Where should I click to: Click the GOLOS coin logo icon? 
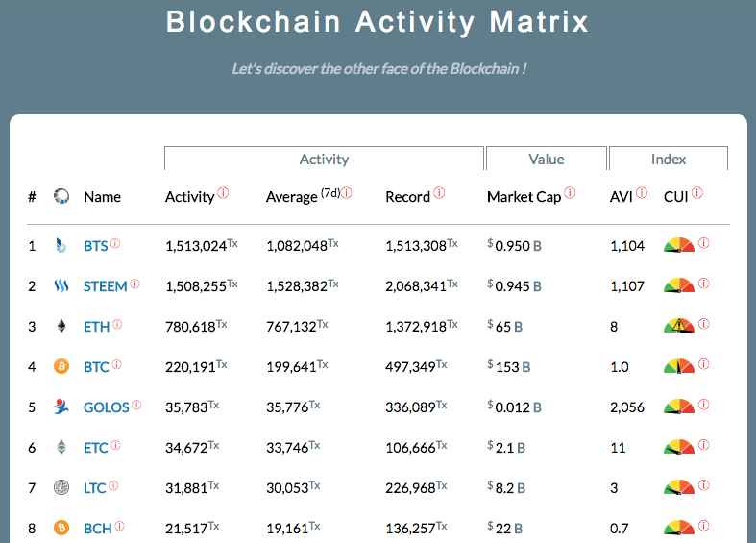[61, 407]
